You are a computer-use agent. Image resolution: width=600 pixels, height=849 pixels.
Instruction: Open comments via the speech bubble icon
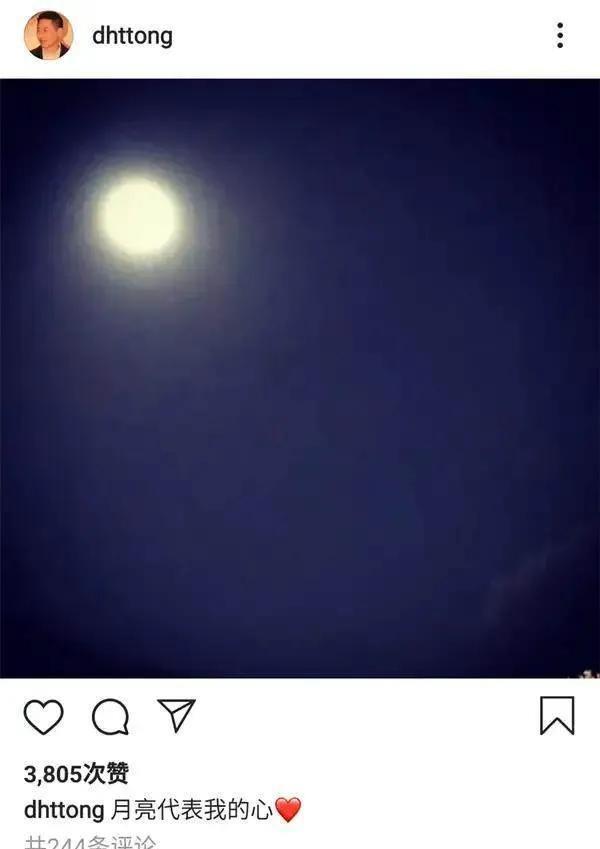(x=110, y=717)
